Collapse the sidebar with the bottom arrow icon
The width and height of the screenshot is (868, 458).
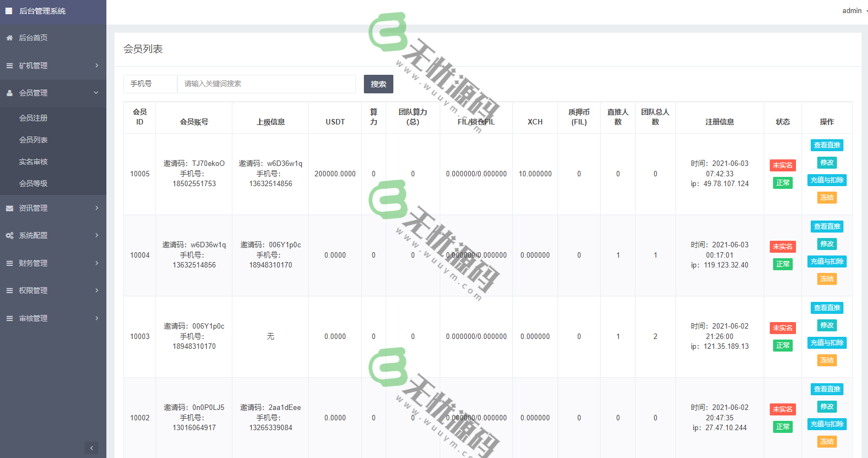click(92, 448)
